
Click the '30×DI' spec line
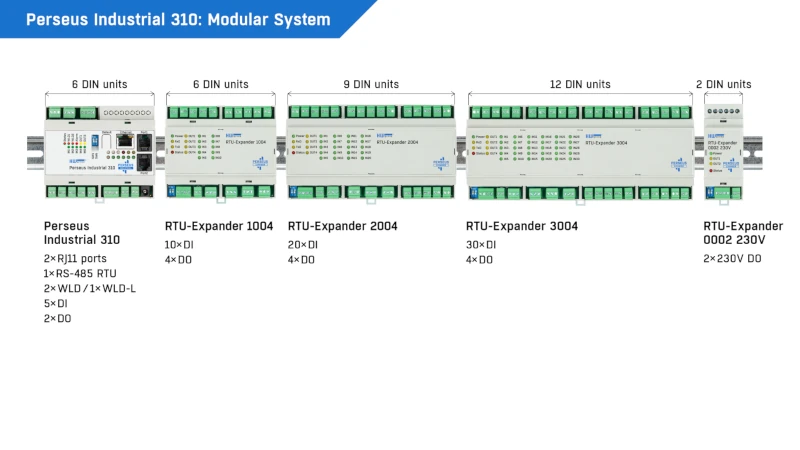tap(481, 245)
